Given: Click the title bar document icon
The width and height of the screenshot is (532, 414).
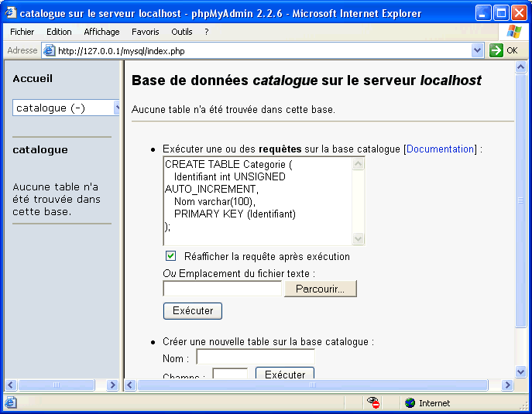Looking at the screenshot, I should 11,12.
